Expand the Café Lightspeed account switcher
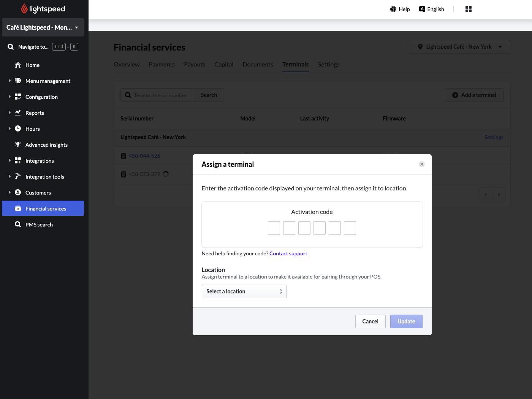Viewport: 532px width, 399px height. (x=43, y=27)
